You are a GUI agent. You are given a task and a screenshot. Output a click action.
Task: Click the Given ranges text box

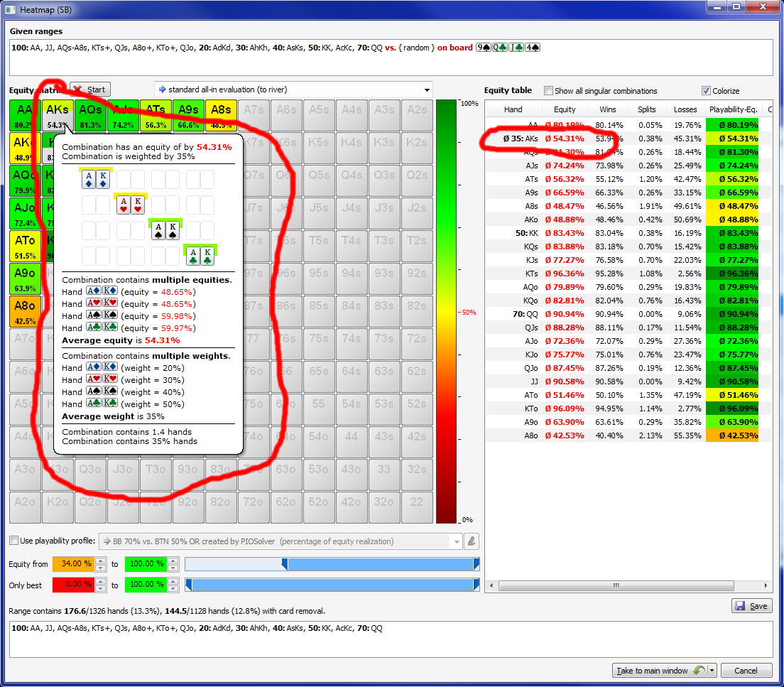(391, 58)
